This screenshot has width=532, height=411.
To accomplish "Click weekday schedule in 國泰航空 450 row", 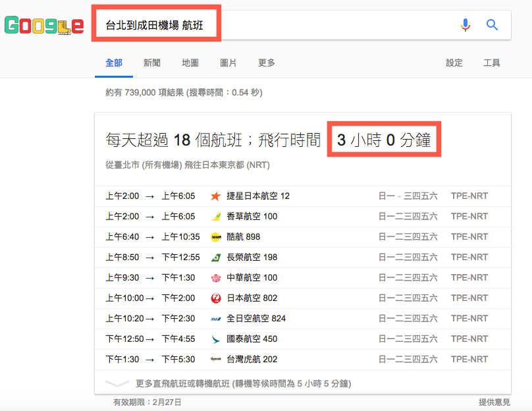I will (x=408, y=339).
